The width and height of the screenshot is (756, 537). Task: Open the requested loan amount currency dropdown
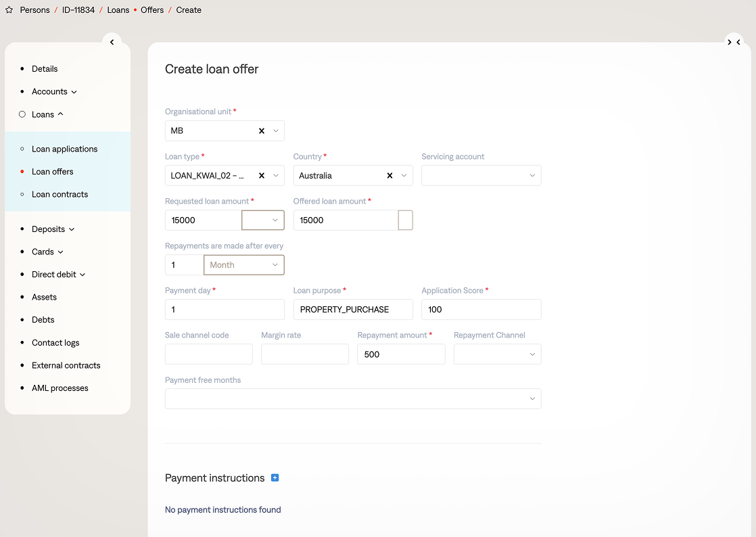[263, 220]
